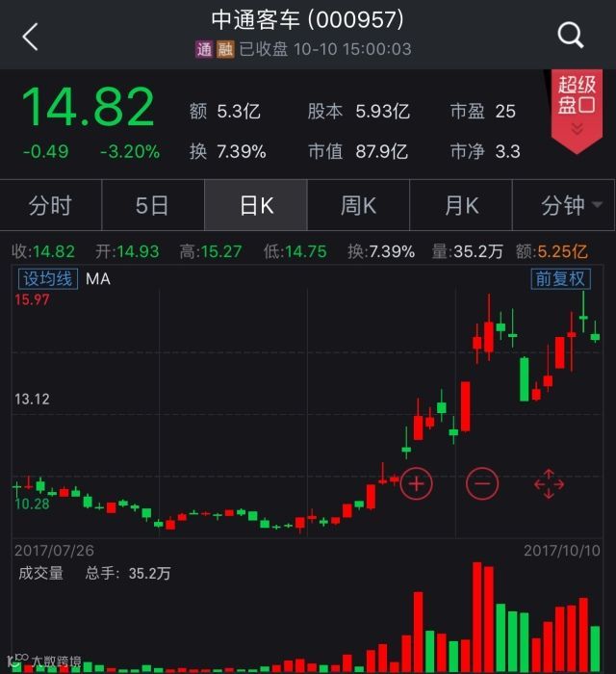616x674 pixels.
Task: Tap the top-row 换 7.39% value
Action: (x=242, y=151)
